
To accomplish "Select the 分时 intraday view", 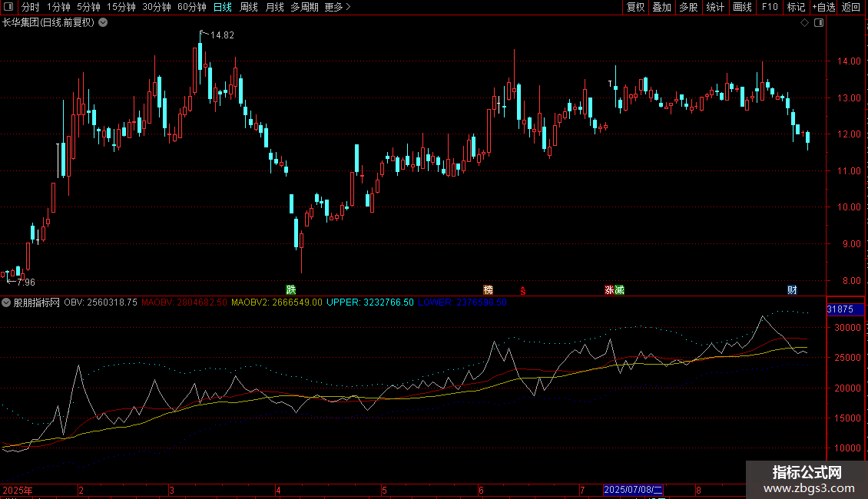I will [x=31, y=7].
